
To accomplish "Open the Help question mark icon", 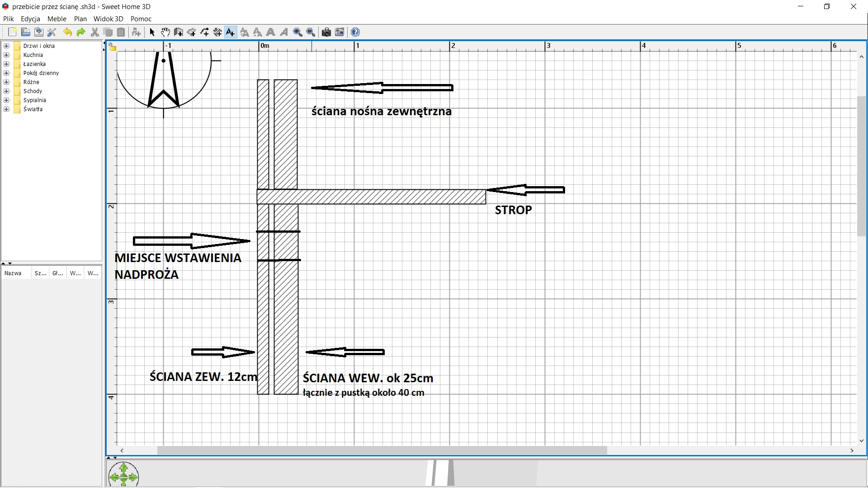I will click(x=355, y=32).
